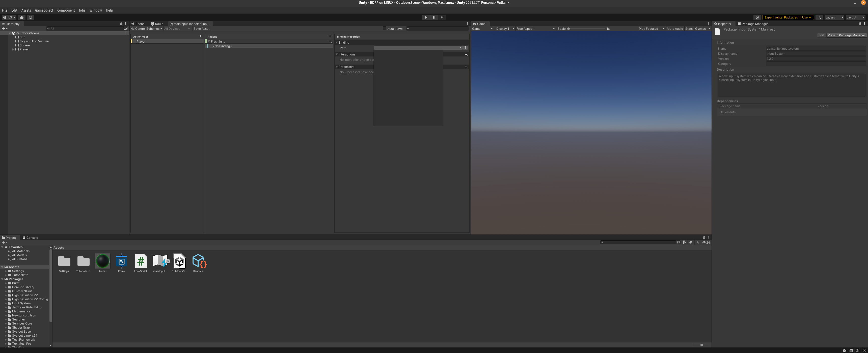Open the Display 1 dropdown

pos(505,29)
